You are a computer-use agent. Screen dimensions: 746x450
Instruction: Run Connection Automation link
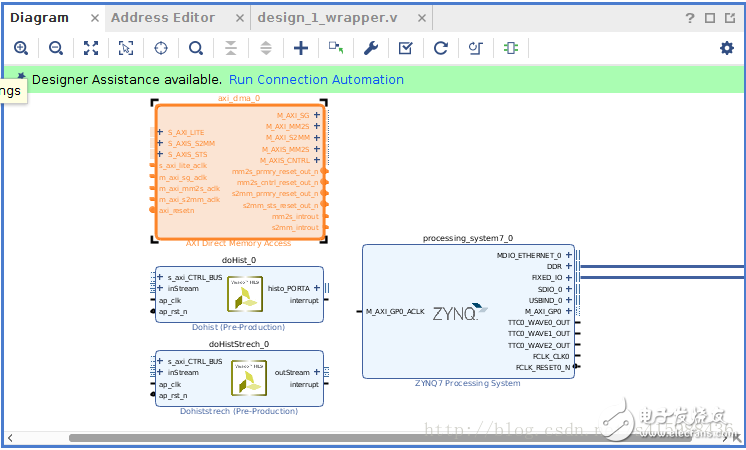(x=316, y=79)
